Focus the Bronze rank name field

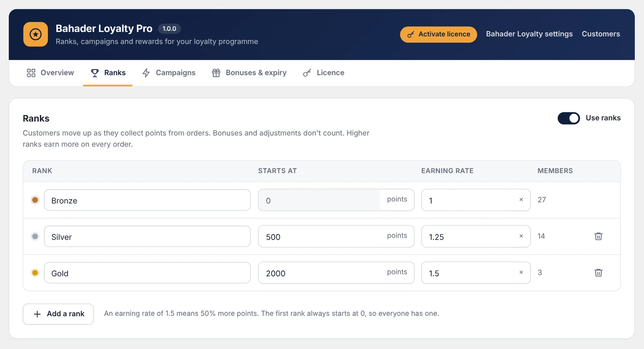tap(147, 200)
